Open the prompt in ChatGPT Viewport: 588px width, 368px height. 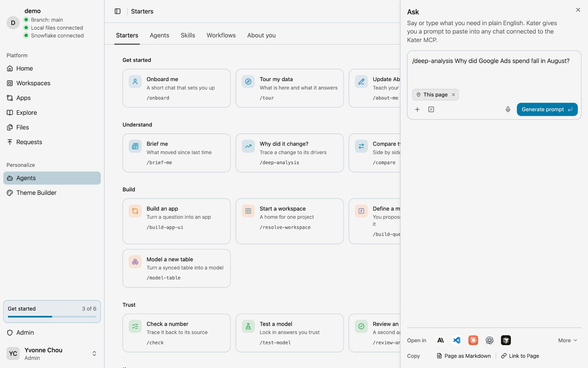489,340
